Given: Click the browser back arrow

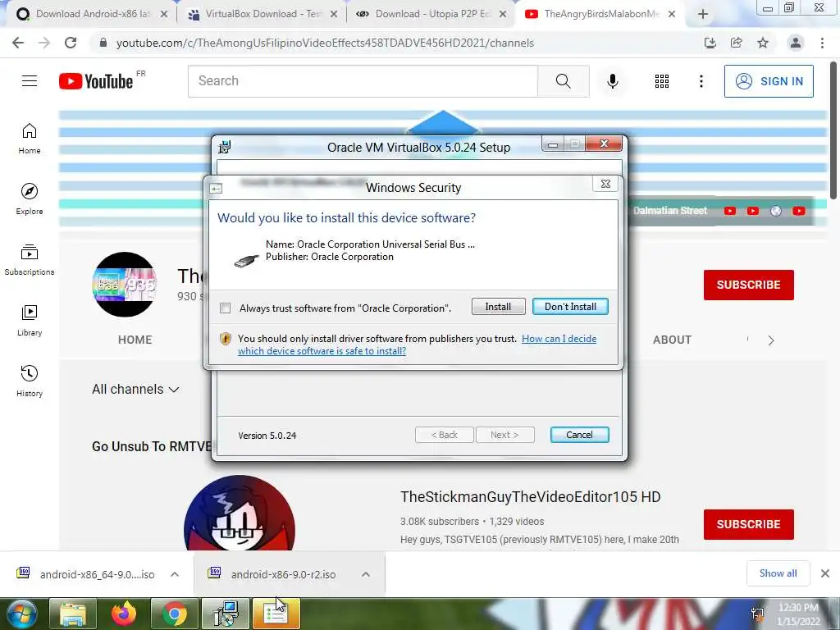Looking at the screenshot, I should pos(18,43).
